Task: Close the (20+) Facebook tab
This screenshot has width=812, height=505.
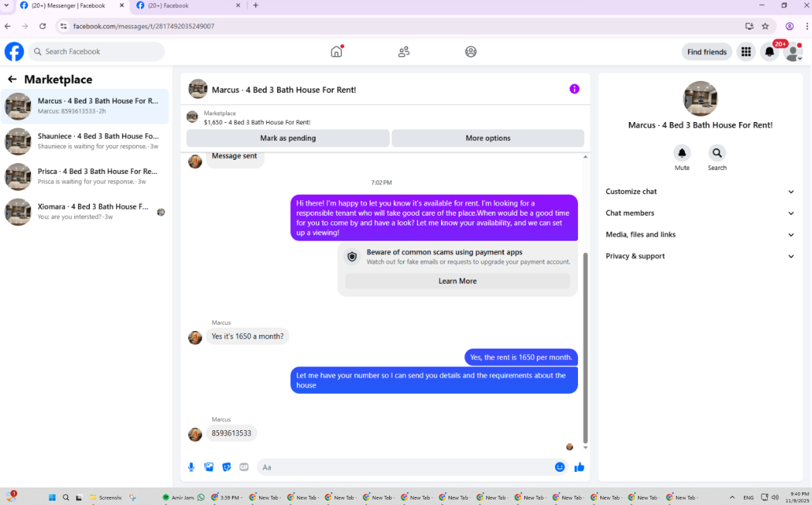Action: [238, 5]
